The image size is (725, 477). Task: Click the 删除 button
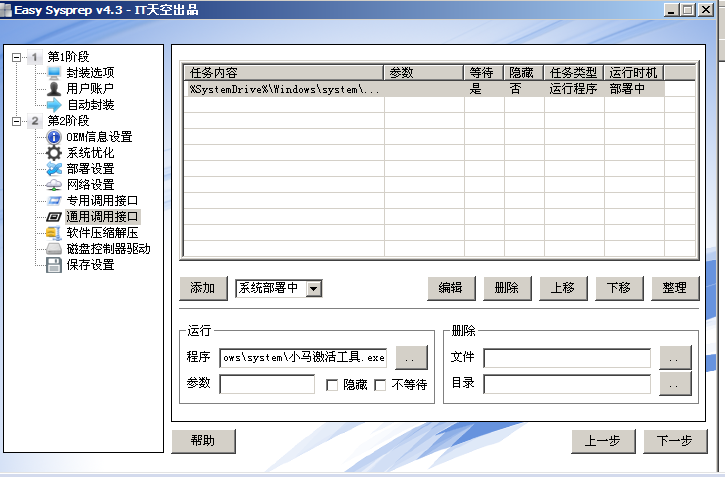(507, 288)
